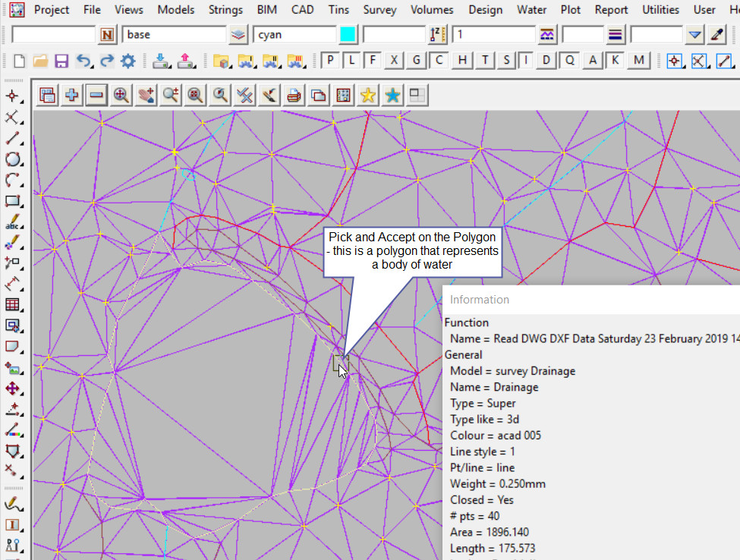Click the N name button
The width and height of the screenshot is (740, 560).
click(x=108, y=35)
